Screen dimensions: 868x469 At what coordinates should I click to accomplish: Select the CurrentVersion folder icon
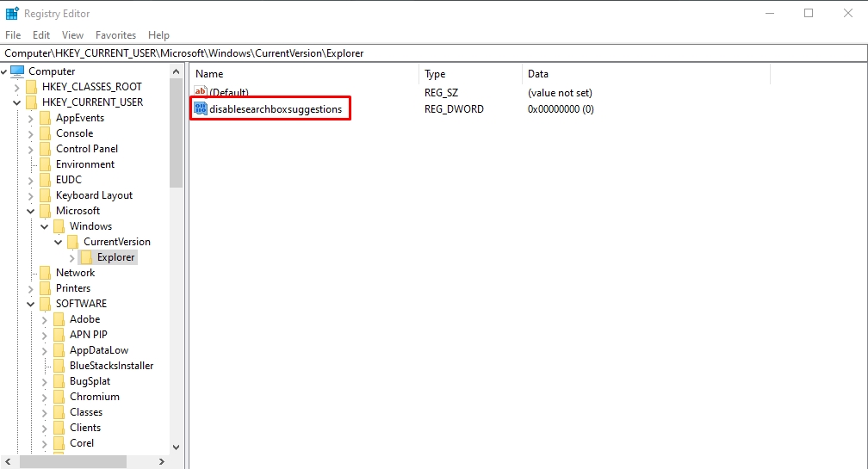72,242
